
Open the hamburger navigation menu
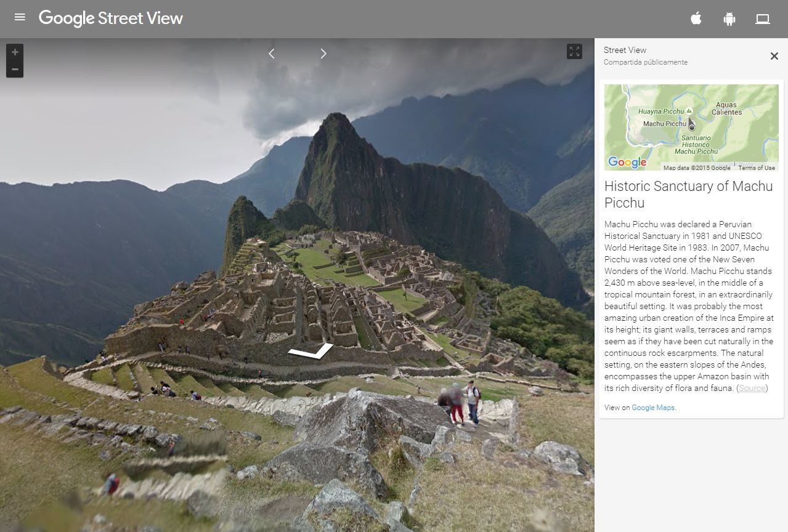[x=20, y=17]
